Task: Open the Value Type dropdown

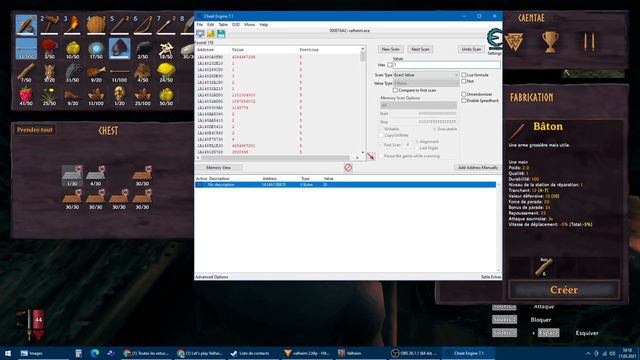Action: click(x=426, y=83)
